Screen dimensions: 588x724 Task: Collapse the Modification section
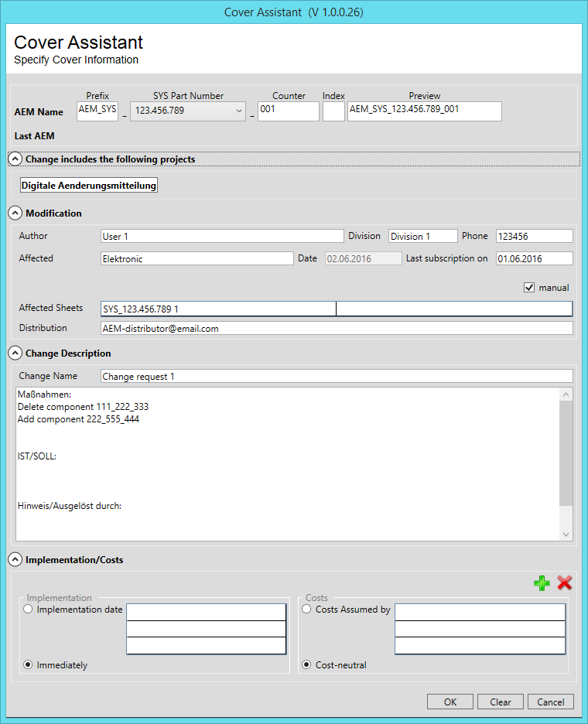coord(15,213)
